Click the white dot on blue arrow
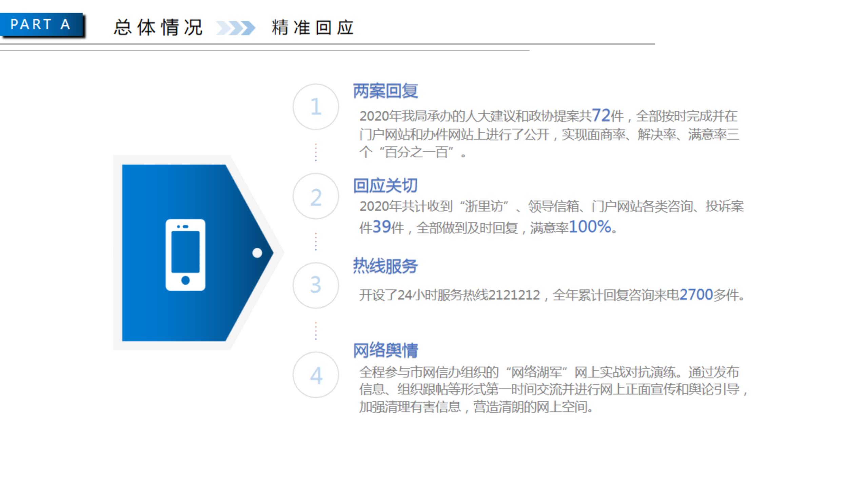Screen dimensions: 868x488 tap(257, 253)
